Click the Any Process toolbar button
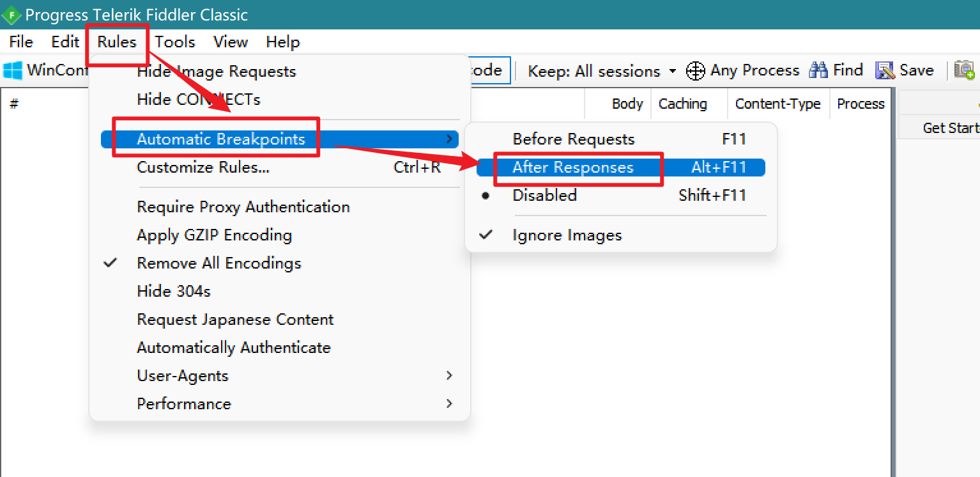The height and width of the screenshot is (477, 980). click(x=742, y=70)
